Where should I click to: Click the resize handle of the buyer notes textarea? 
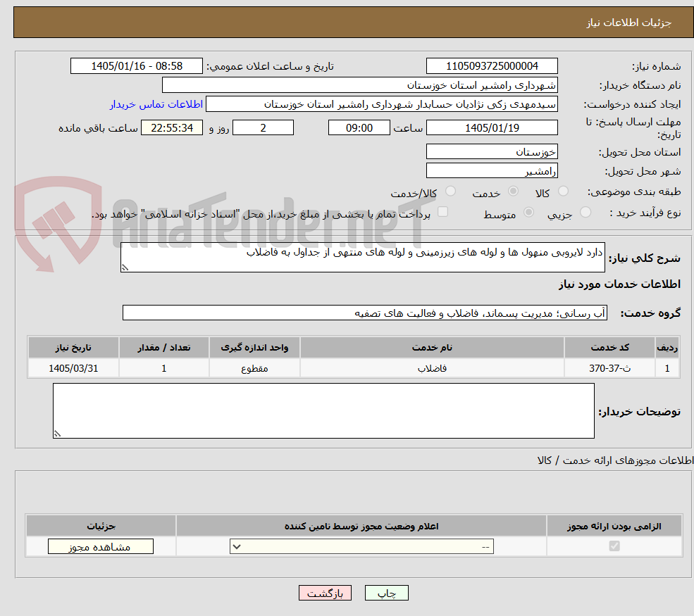coord(57,434)
